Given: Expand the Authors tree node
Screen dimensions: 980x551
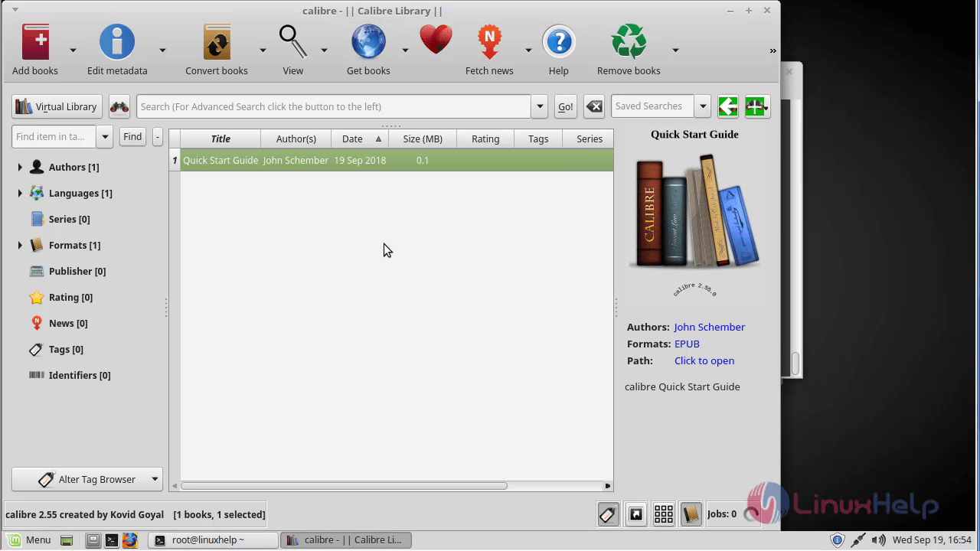Looking at the screenshot, I should click(20, 167).
